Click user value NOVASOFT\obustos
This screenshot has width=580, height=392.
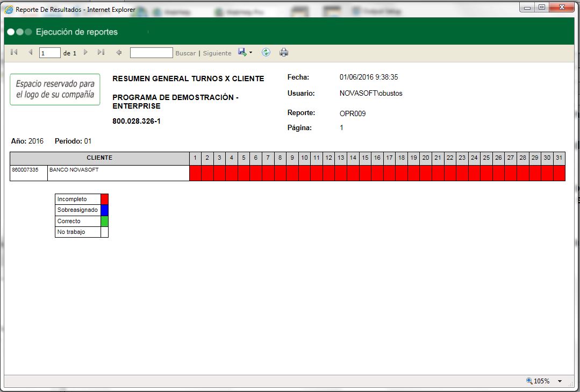coord(371,93)
